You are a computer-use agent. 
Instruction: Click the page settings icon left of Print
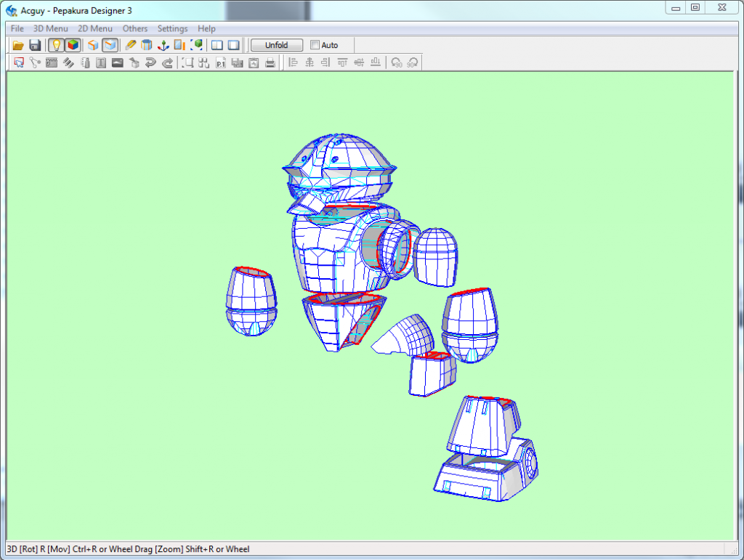pyautogui.click(x=254, y=62)
